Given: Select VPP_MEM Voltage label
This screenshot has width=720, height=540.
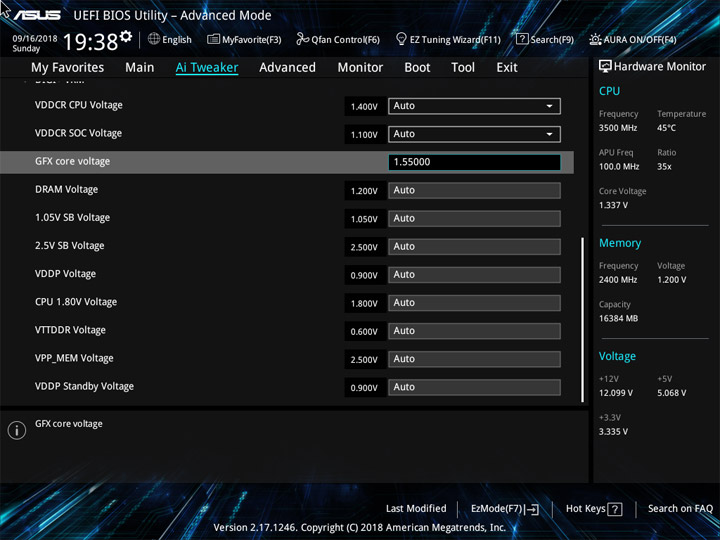Looking at the screenshot, I should (x=74, y=358).
